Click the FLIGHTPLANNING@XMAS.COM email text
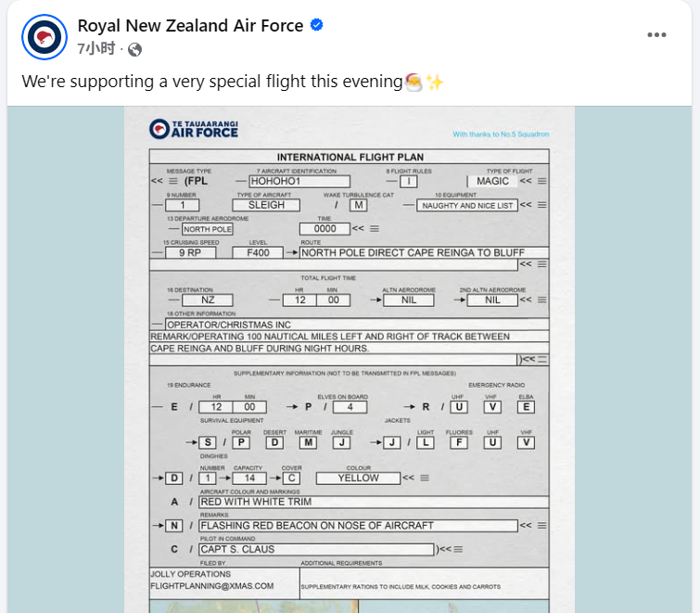Viewport: 700px width, 613px height. [x=212, y=586]
